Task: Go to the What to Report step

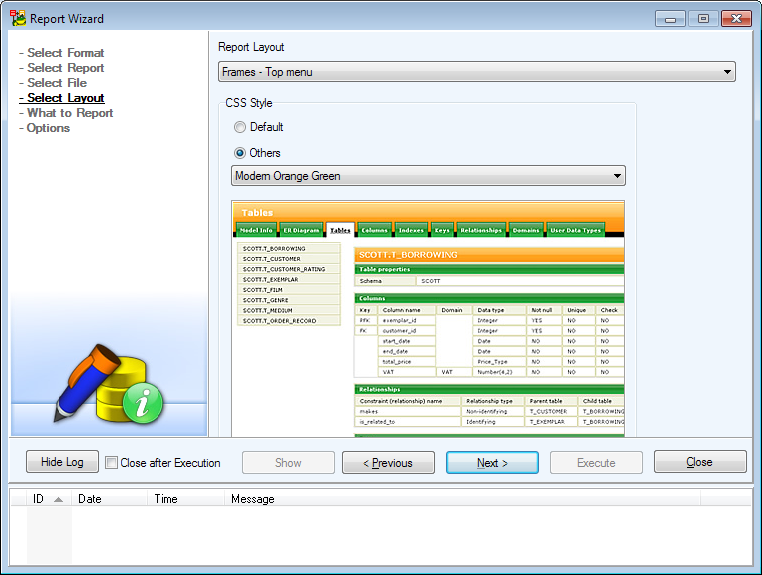Action: point(66,113)
